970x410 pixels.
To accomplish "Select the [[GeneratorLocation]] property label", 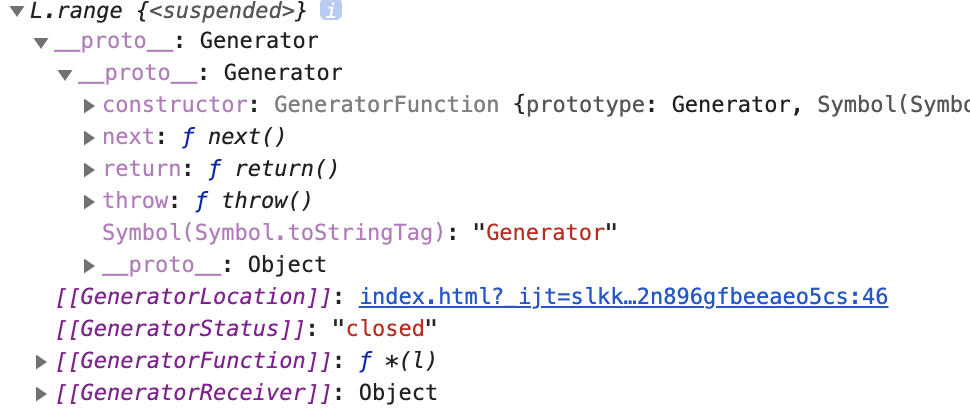I will (193, 297).
